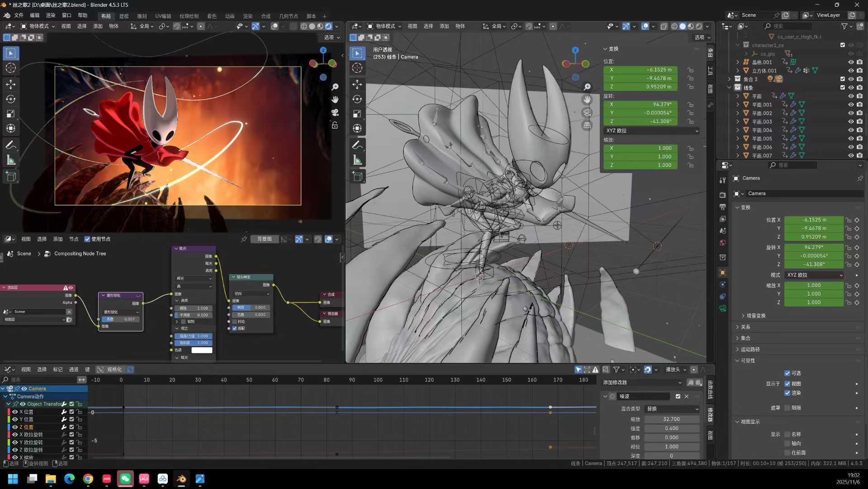This screenshot has height=489, width=868.
Task: Hide 平面.001 using its eye icon
Action: coord(851,105)
